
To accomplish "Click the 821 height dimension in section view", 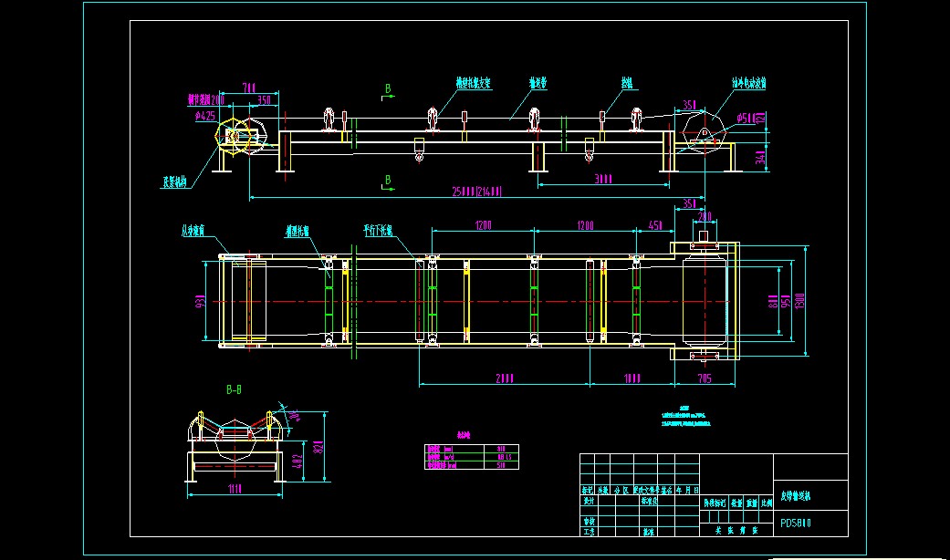I will (x=319, y=446).
